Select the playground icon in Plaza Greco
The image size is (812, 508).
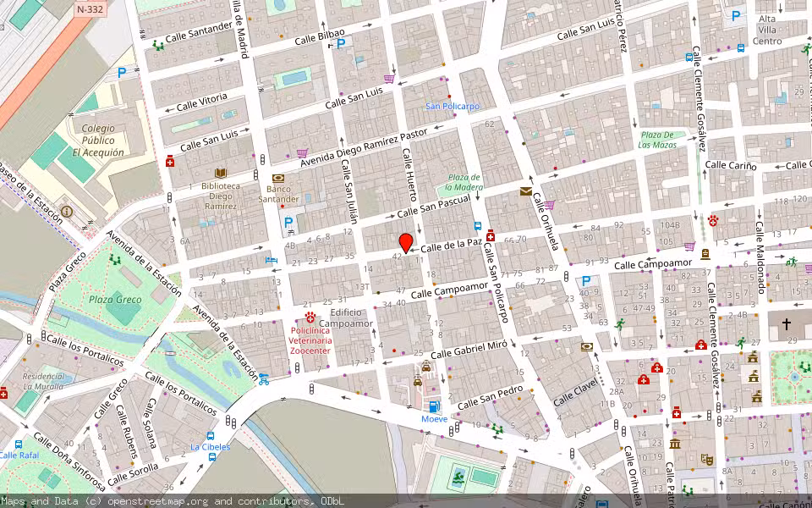pyautogui.click(x=114, y=259)
